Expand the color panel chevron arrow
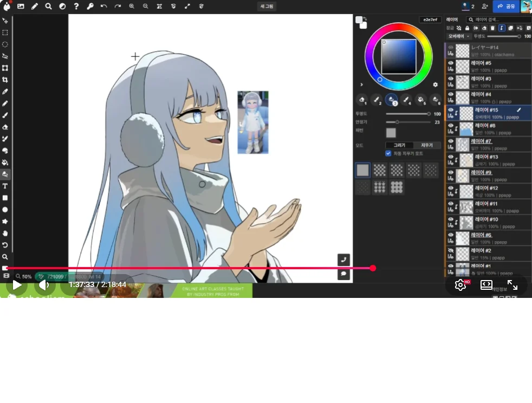Viewport: 532px width, 403px height. tap(361, 84)
